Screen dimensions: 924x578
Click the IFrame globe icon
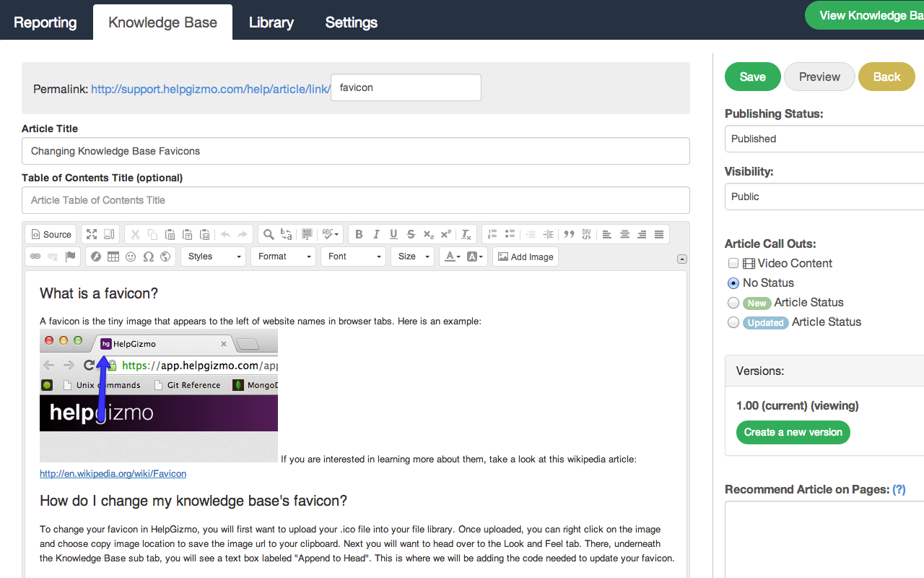pos(165,256)
